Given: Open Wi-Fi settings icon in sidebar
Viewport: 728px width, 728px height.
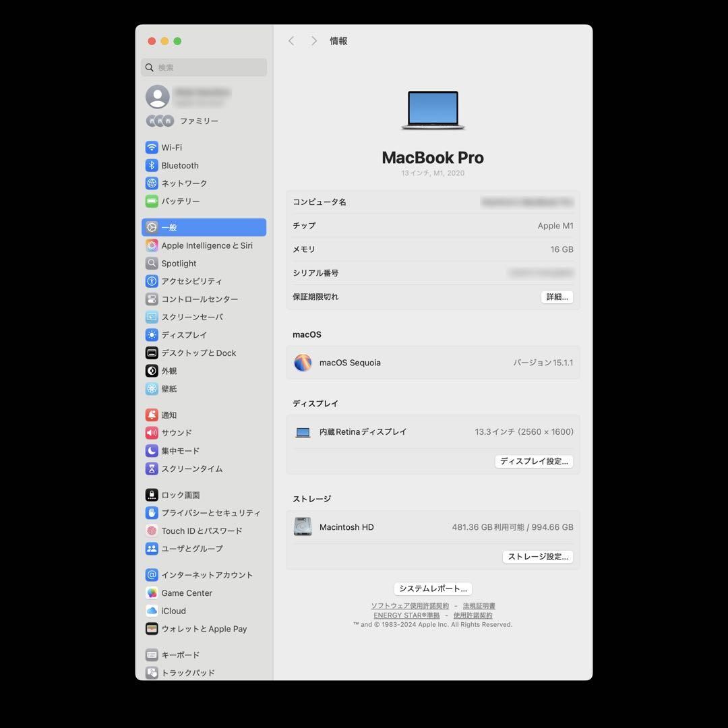Looking at the screenshot, I should pos(152,147).
